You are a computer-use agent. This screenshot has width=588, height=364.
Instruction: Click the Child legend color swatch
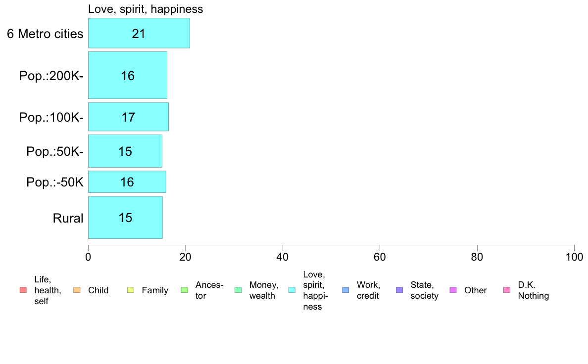pos(77,290)
